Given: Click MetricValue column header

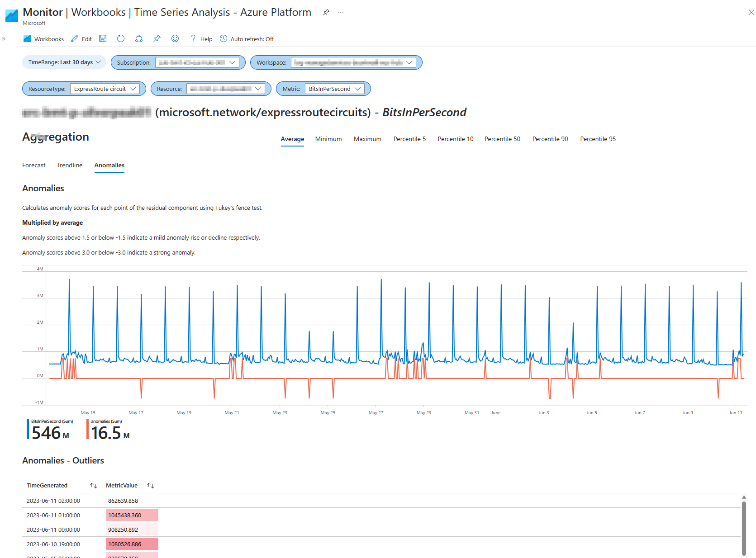Looking at the screenshot, I should pos(122,486).
